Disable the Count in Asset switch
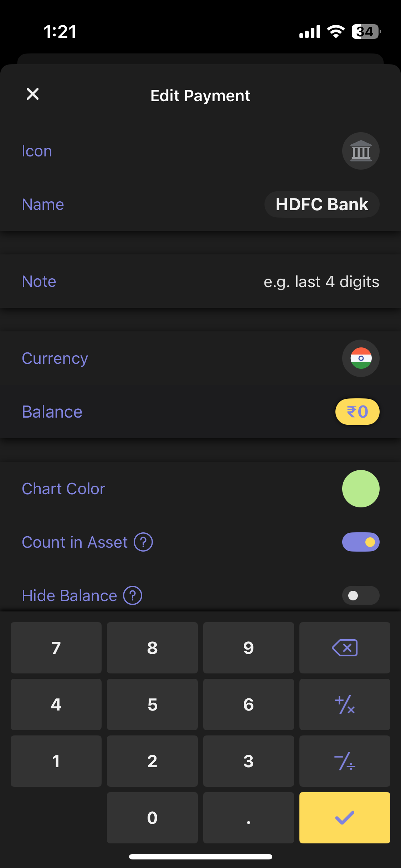The image size is (401, 868). [x=361, y=542]
